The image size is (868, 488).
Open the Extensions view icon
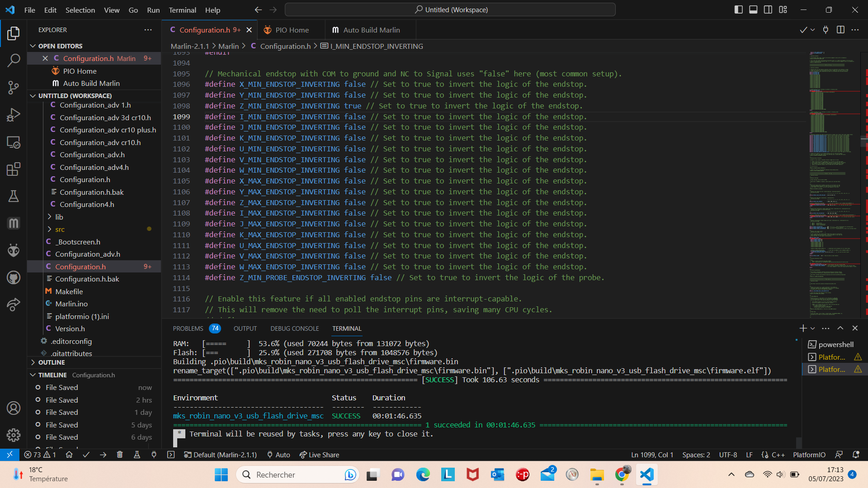click(x=14, y=169)
